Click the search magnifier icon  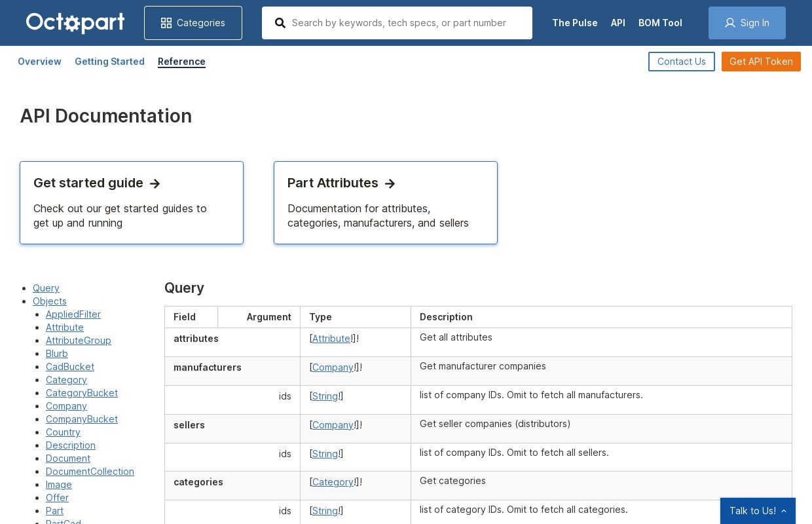[280, 23]
